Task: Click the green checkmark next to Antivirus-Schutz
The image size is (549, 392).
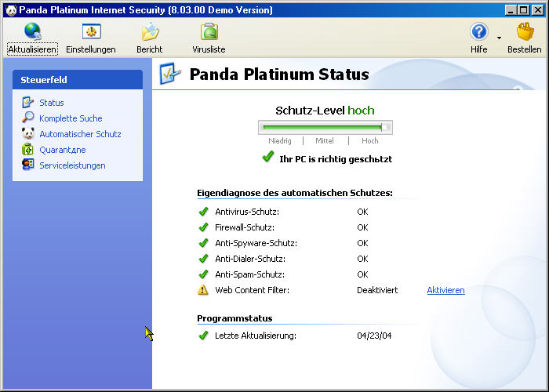Action: tap(203, 212)
